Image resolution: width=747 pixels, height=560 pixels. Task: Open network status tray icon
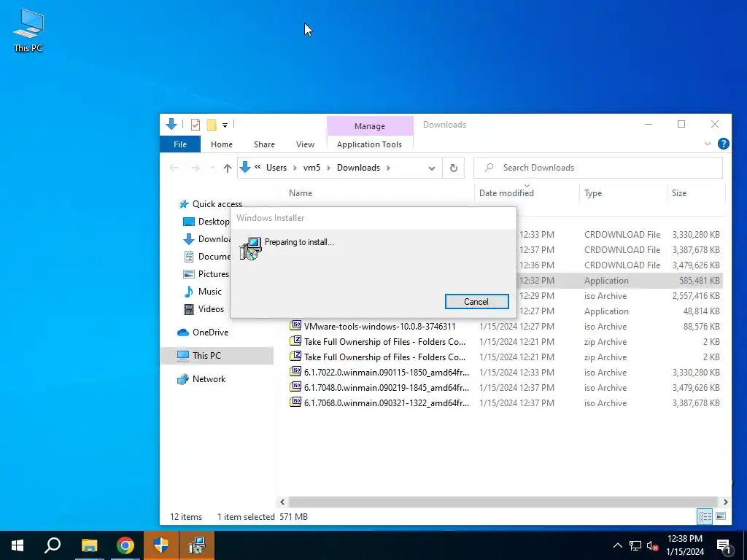(635, 545)
